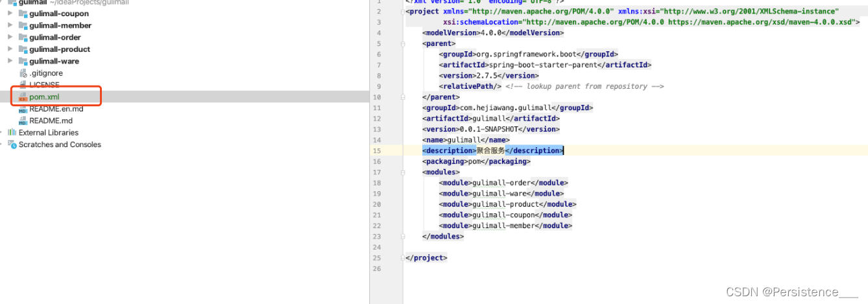Select the README.en.md file name

(x=56, y=109)
